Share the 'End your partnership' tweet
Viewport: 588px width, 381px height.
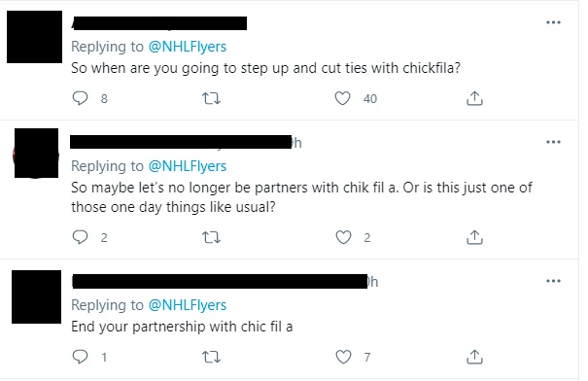[x=474, y=357]
